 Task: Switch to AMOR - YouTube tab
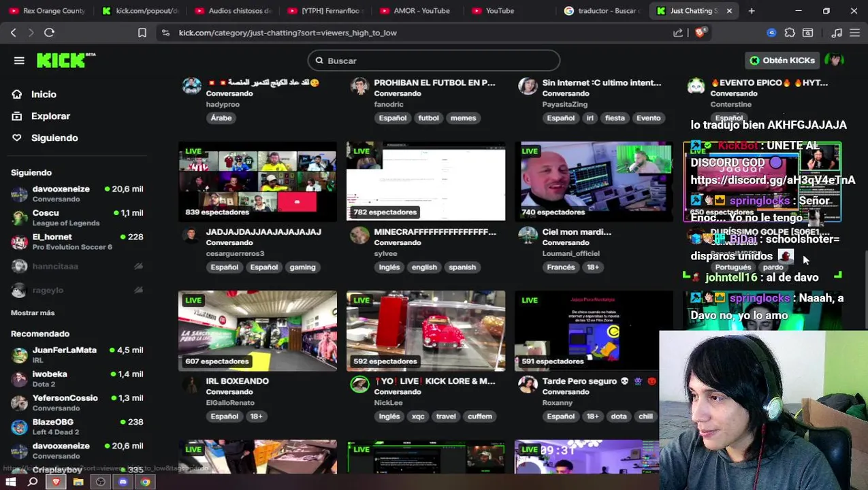click(417, 11)
